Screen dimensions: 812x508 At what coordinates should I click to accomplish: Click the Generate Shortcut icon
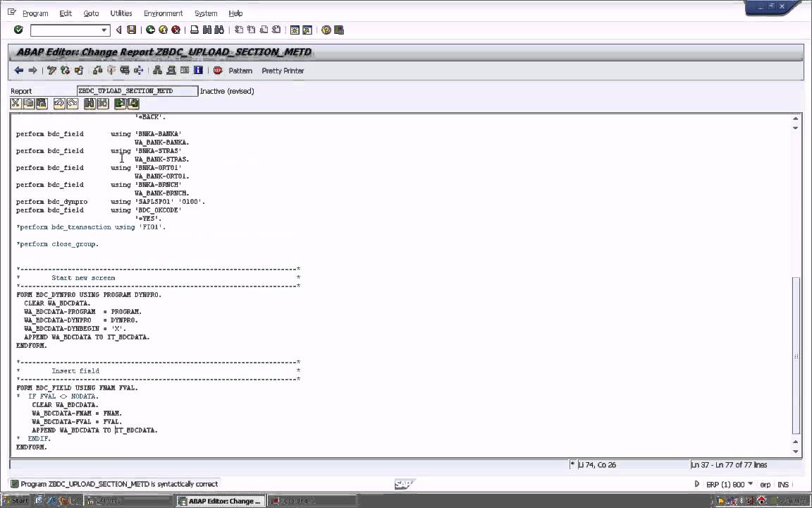[307, 30]
